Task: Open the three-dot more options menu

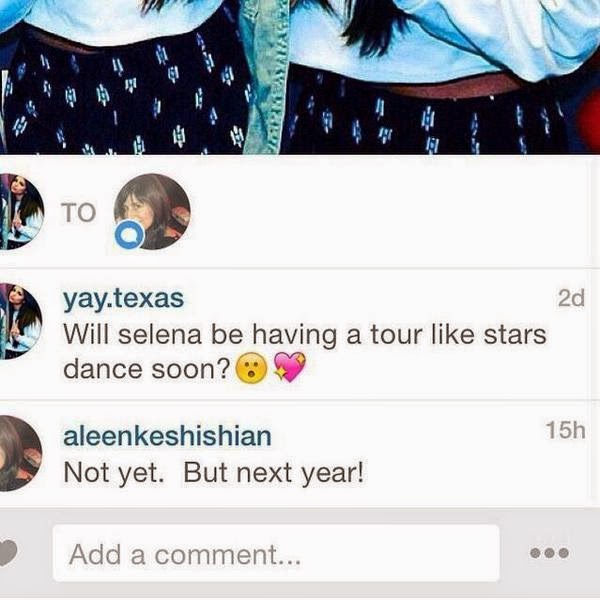Action: click(549, 553)
